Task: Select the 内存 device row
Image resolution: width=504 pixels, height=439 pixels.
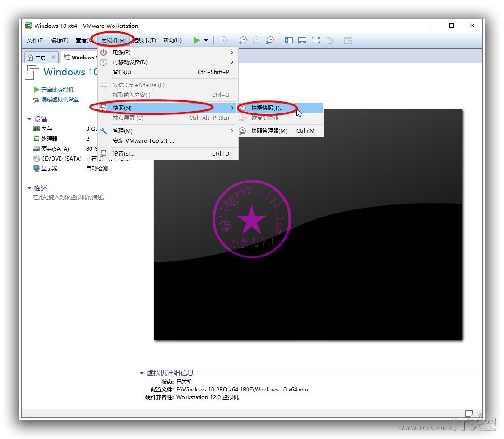Action: tap(65, 129)
